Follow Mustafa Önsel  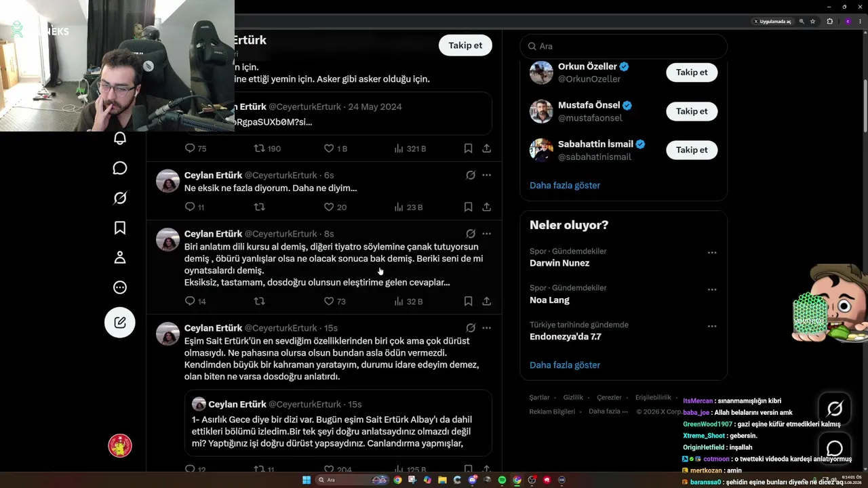tap(692, 111)
